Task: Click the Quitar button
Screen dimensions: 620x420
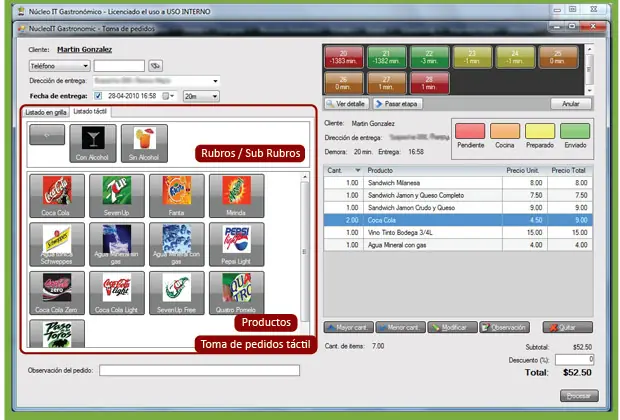Action: click(x=568, y=327)
